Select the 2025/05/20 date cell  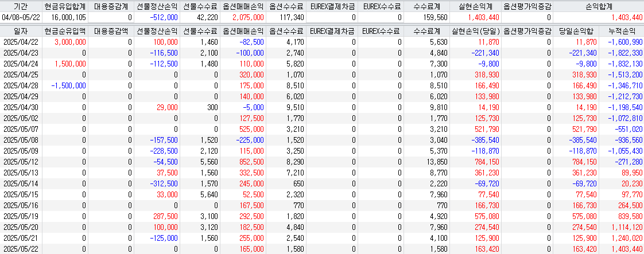[21, 227]
